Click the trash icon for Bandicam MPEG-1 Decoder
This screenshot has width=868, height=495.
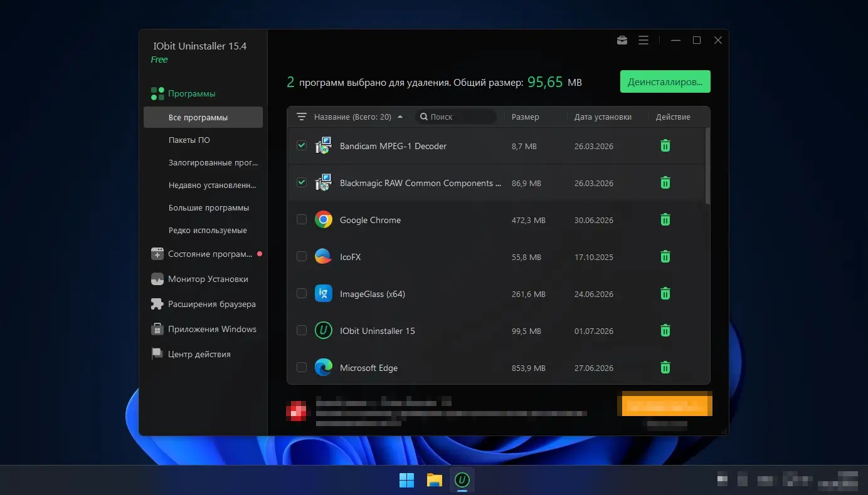coord(665,146)
